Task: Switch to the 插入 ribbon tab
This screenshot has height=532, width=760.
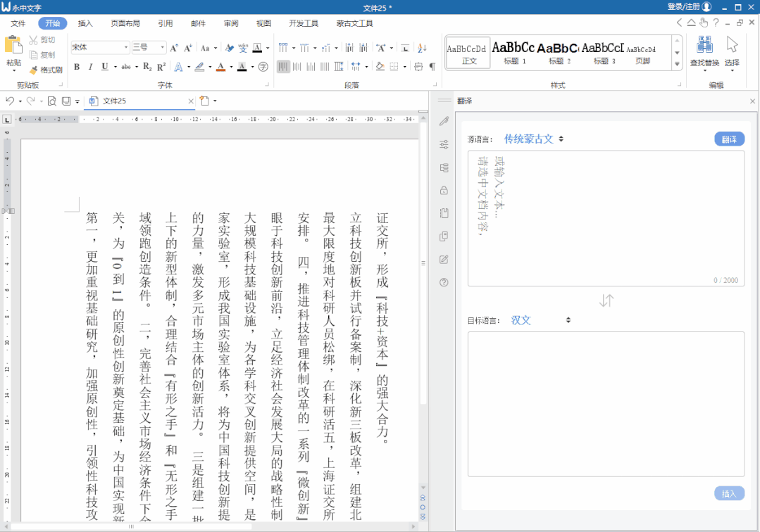Action: (84, 23)
